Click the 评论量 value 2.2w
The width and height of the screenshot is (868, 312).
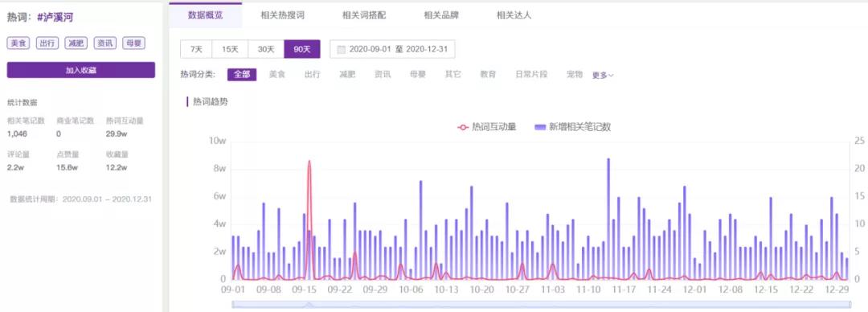[x=14, y=167]
